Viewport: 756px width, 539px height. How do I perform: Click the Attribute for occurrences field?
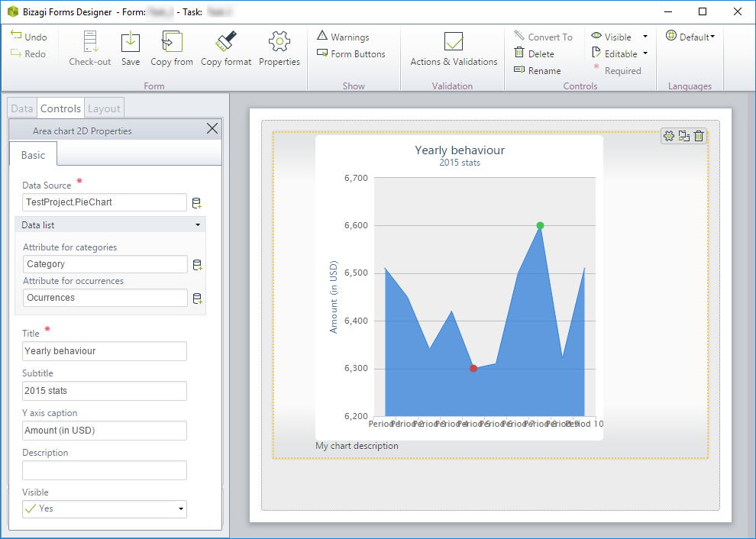(x=105, y=298)
